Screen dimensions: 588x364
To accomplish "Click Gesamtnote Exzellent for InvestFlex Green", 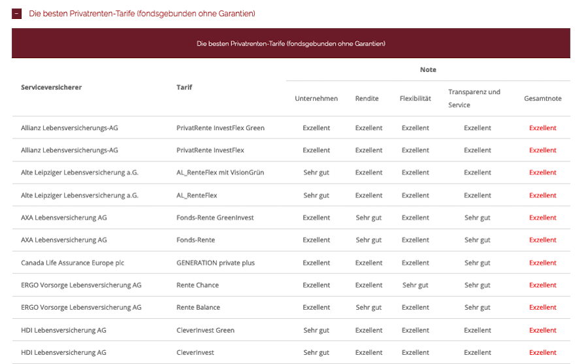I will pyautogui.click(x=543, y=128).
